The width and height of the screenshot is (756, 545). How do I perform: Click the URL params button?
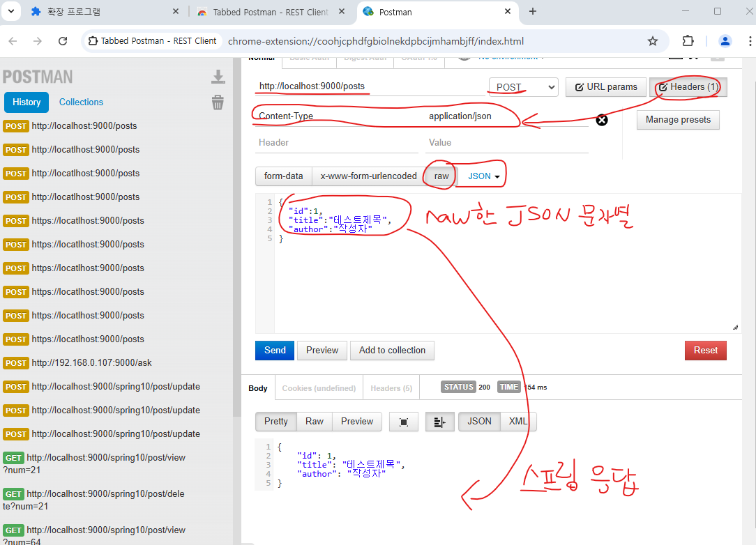click(606, 87)
